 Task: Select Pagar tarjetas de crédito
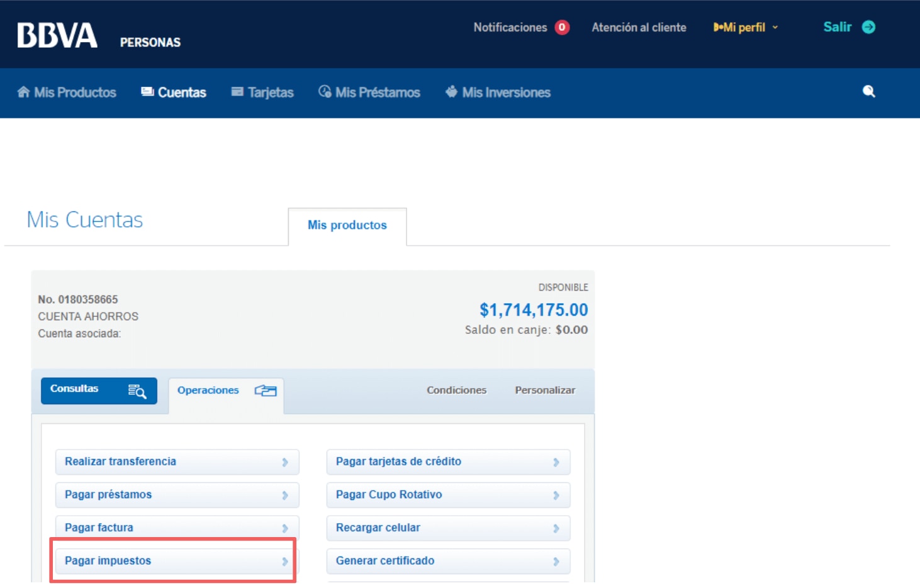click(448, 462)
